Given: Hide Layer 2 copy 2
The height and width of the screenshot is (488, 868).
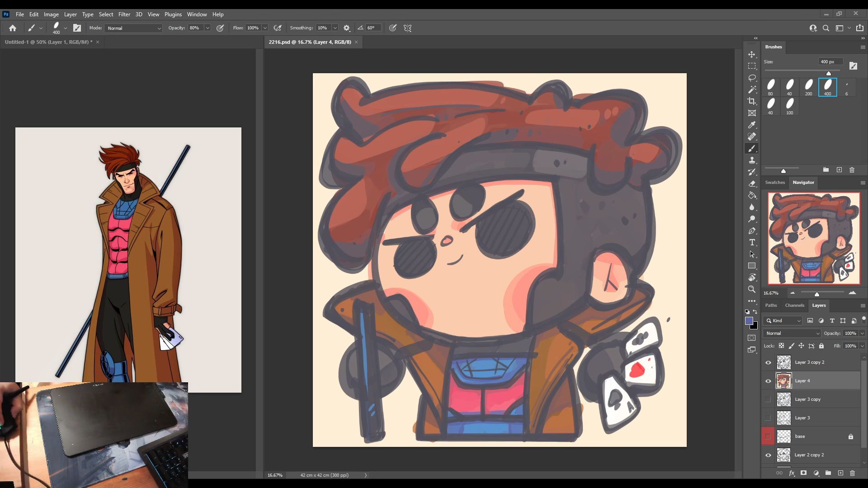Looking at the screenshot, I should (768, 455).
